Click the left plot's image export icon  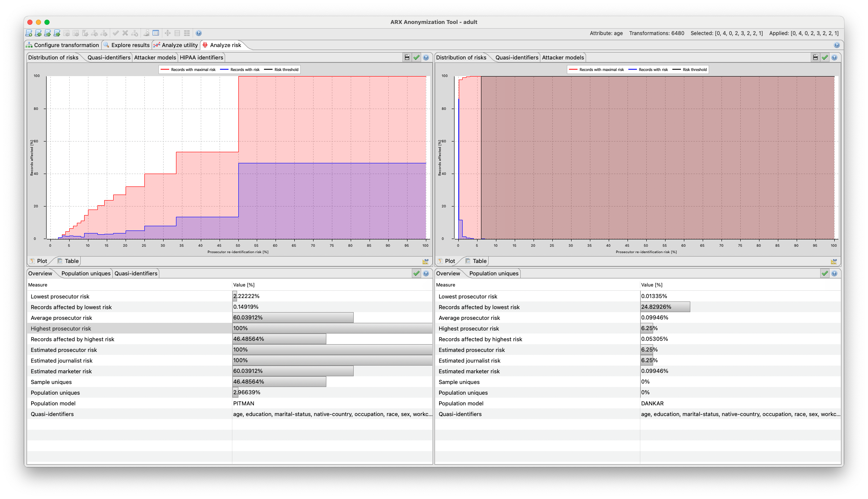425,261
